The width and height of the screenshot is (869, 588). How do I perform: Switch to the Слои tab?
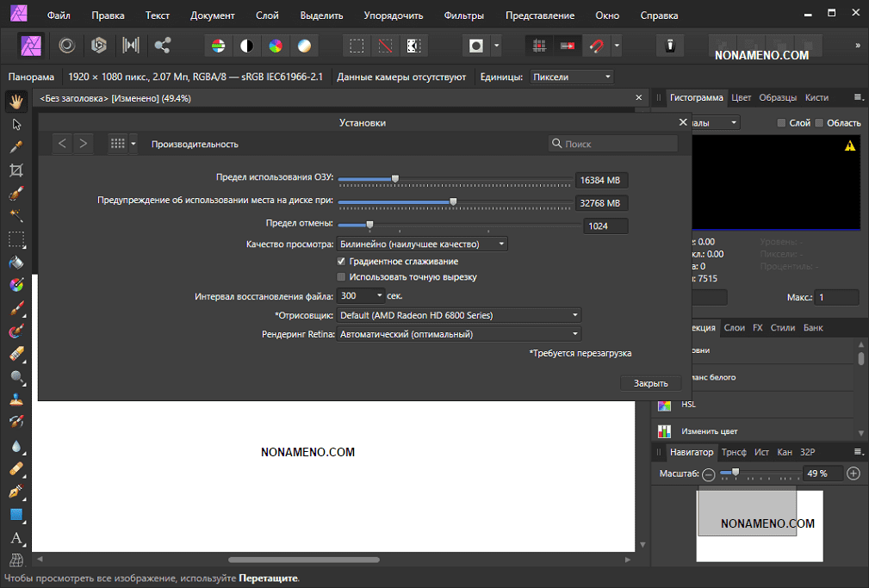coord(734,328)
